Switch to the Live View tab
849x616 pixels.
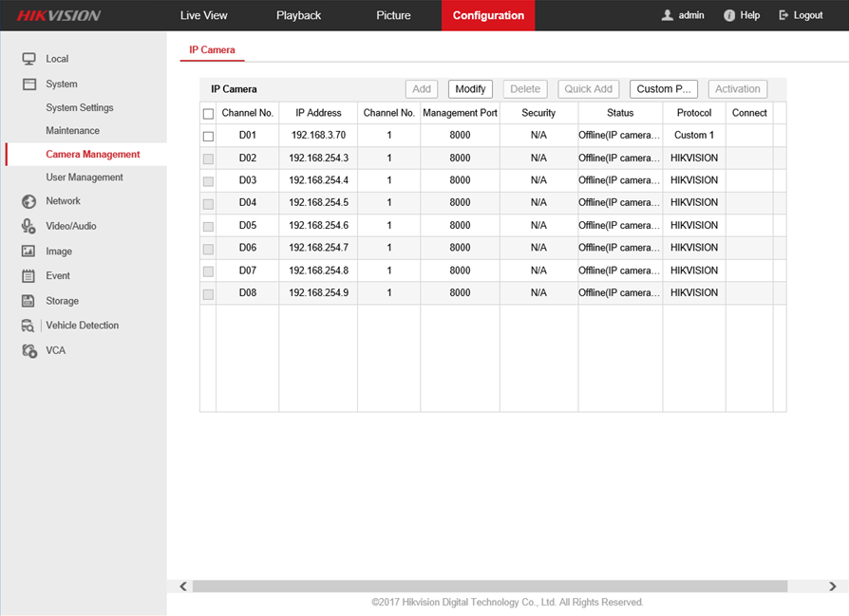tap(204, 15)
